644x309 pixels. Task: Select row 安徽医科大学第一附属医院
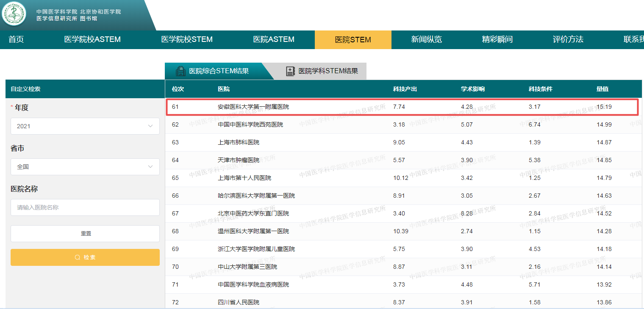253,107
